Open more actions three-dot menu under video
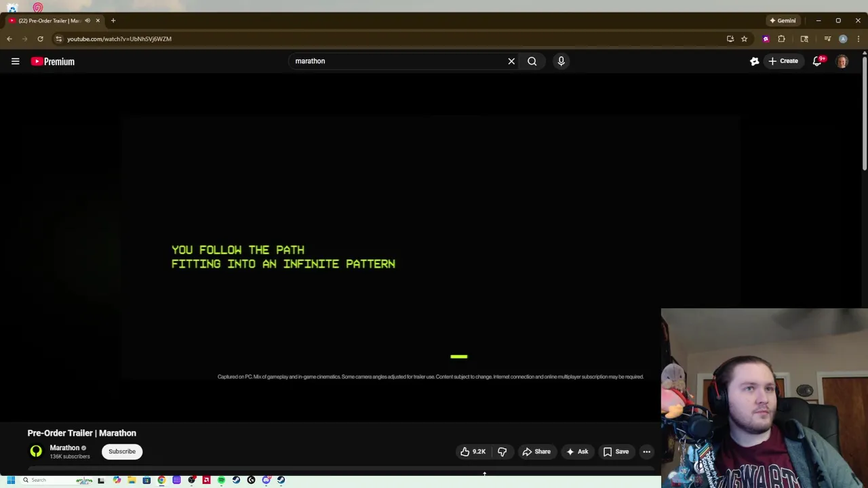This screenshot has height=488, width=868. pyautogui.click(x=646, y=451)
